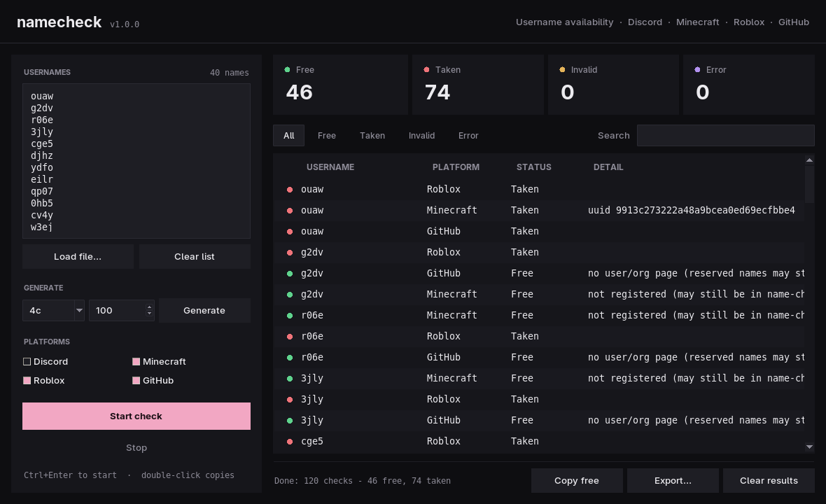Click the pink Start check button
Screen dimensions: 826x504
point(136,416)
